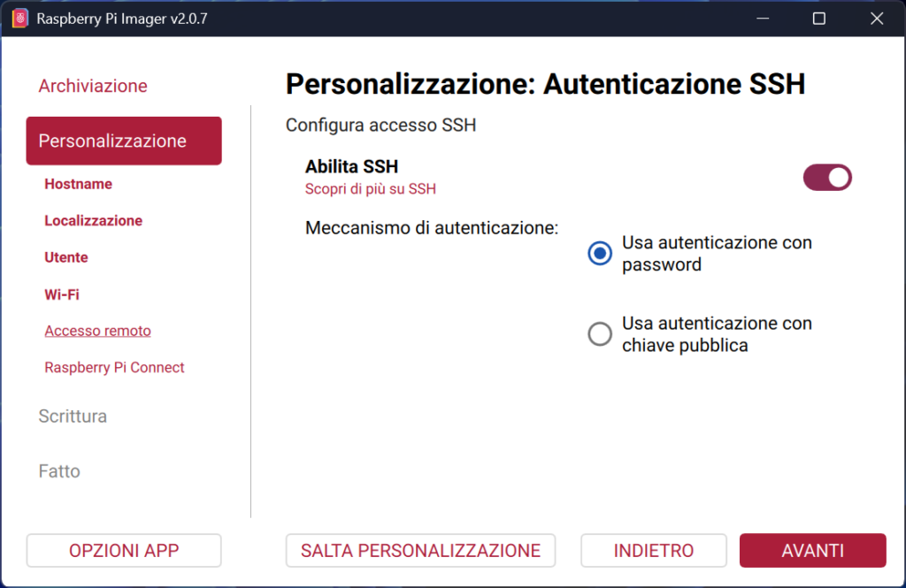Open Raspberry Pi Connect settings

pyautogui.click(x=114, y=367)
